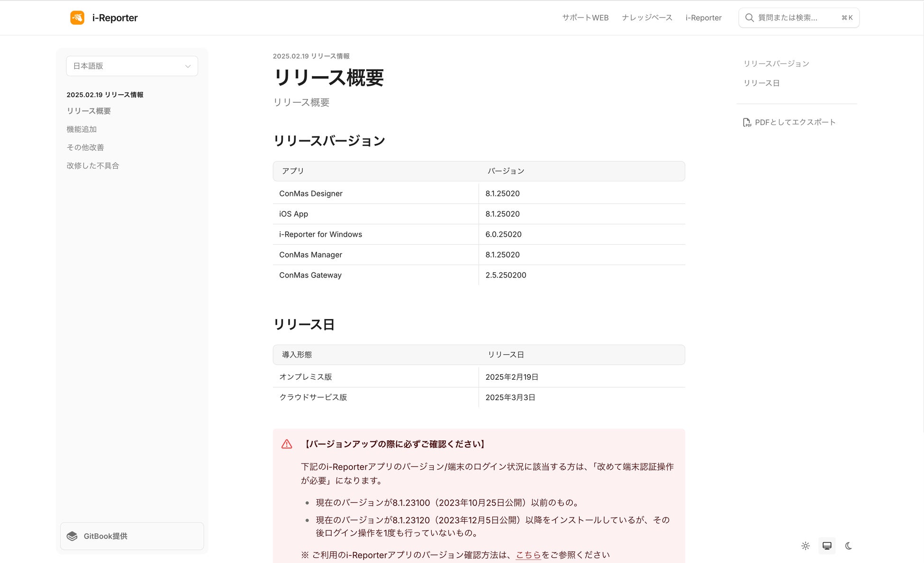This screenshot has width=924, height=563.
Task: Click the chevron arrow in language selector
Action: tap(188, 66)
